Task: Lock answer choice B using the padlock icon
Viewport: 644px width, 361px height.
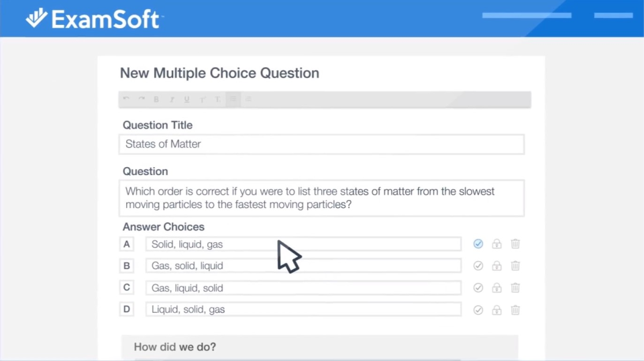Action: pyautogui.click(x=496, y=266)
